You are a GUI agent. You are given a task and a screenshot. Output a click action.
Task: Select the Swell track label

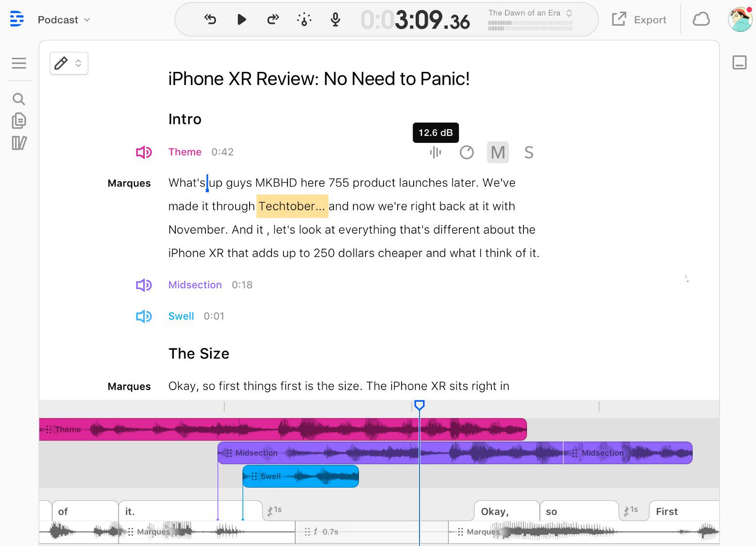pyautogui.click(x=181, y=316)
